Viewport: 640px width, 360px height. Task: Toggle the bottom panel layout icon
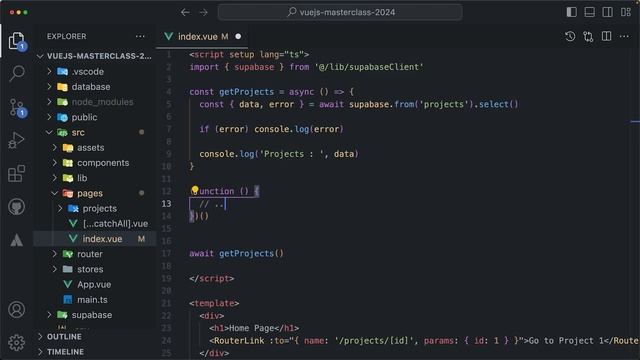589,12
